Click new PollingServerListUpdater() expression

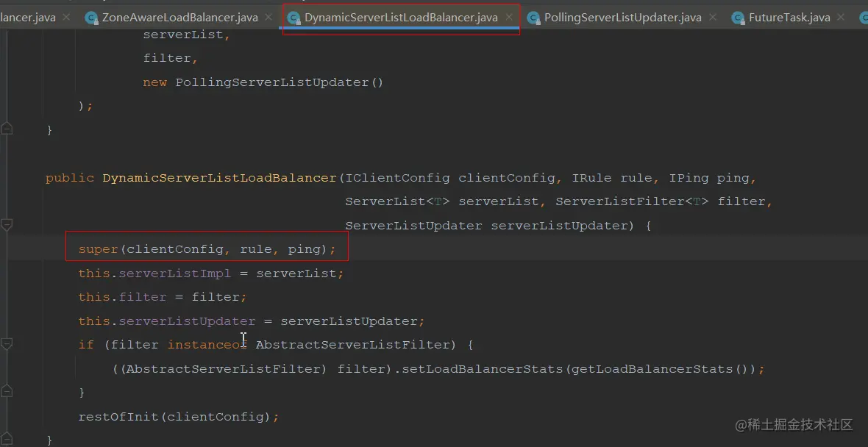click(x=263, y=82)
